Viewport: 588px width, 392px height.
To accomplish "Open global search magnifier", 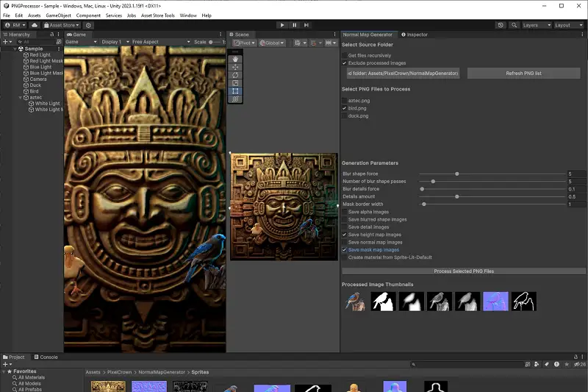I will [514, 25].
